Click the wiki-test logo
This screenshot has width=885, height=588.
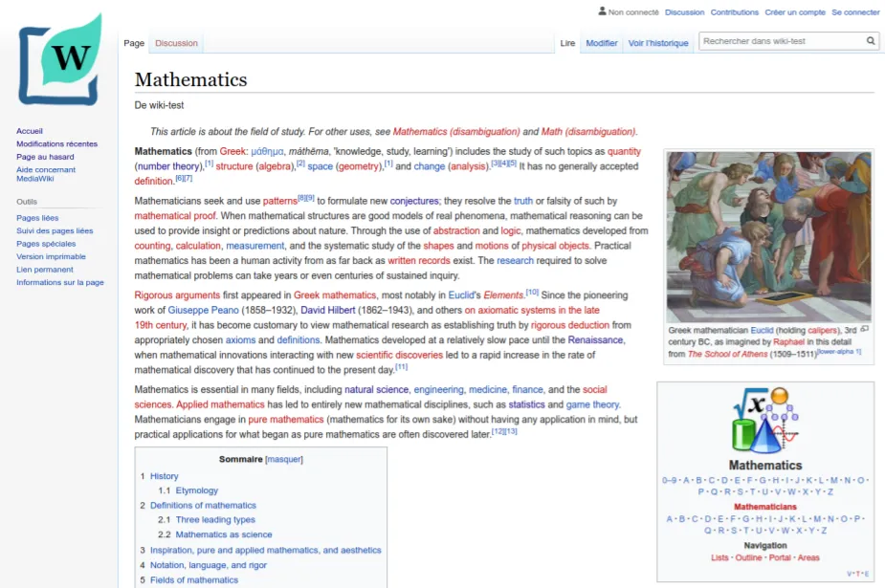tap(59, 59)
